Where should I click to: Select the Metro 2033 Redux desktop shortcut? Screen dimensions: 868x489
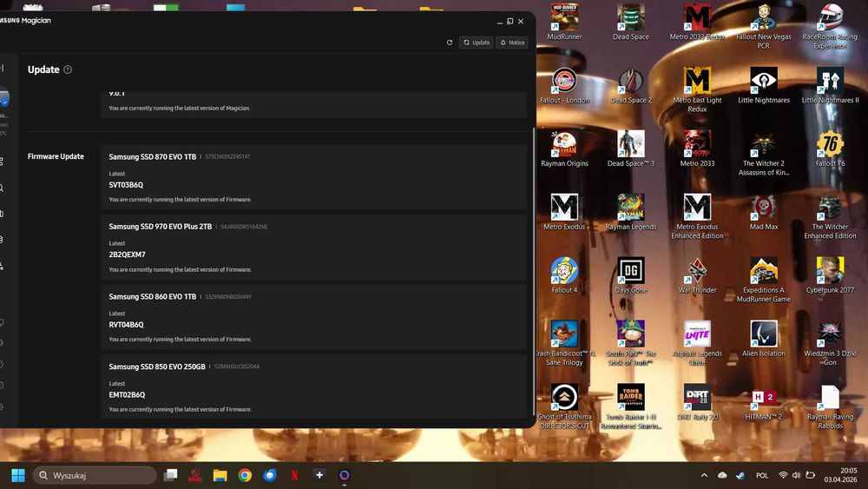tap(697, 23)
